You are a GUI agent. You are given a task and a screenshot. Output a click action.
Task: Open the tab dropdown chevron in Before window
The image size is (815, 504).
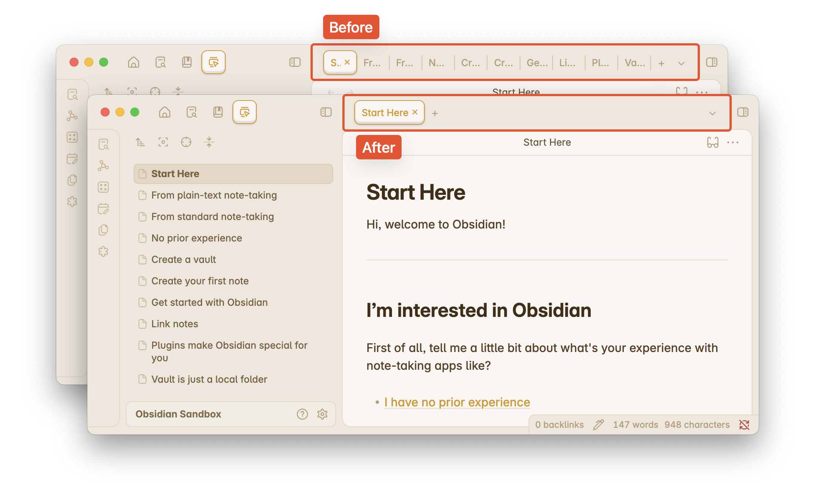[x=681, y=63]
